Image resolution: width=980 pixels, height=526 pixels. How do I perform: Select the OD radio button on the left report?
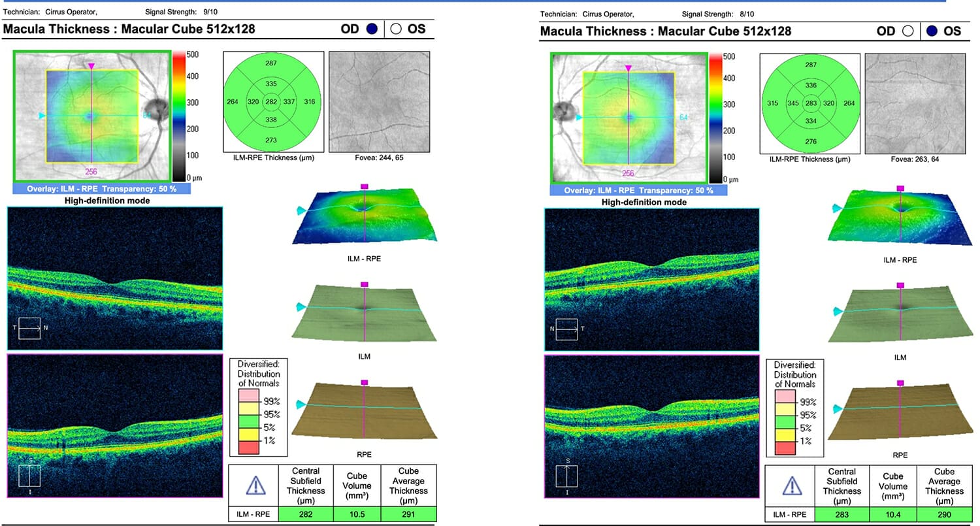[x=370, y=29]
